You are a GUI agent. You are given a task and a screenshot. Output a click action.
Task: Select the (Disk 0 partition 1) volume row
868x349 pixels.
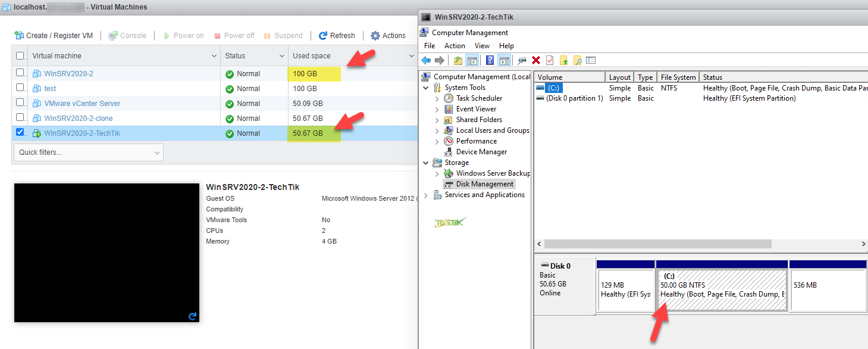701,98
